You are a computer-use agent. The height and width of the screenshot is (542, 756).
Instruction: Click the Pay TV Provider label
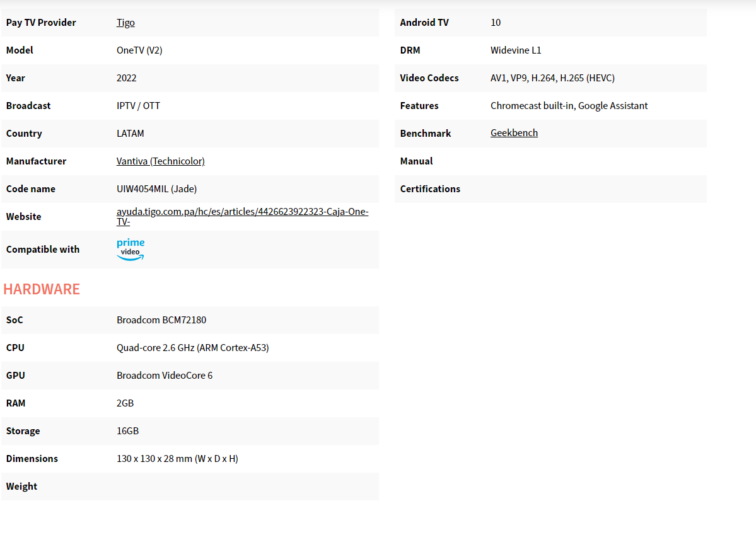pos(41,23)
